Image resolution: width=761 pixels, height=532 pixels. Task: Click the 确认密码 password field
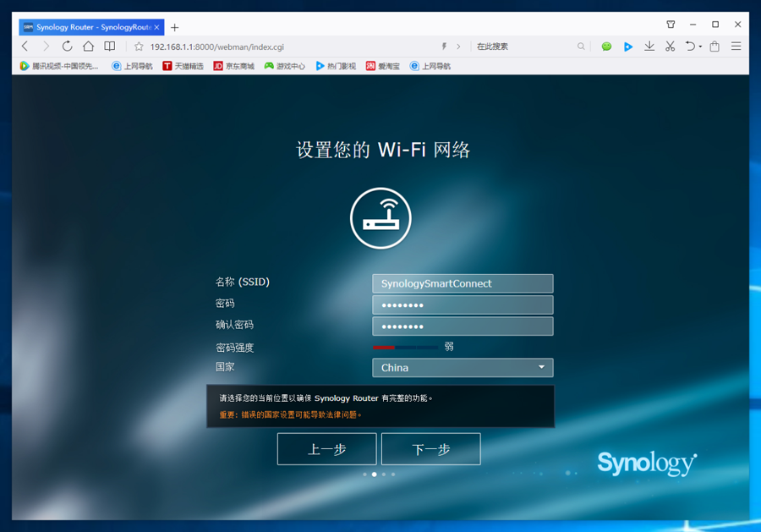click(463, 326)
